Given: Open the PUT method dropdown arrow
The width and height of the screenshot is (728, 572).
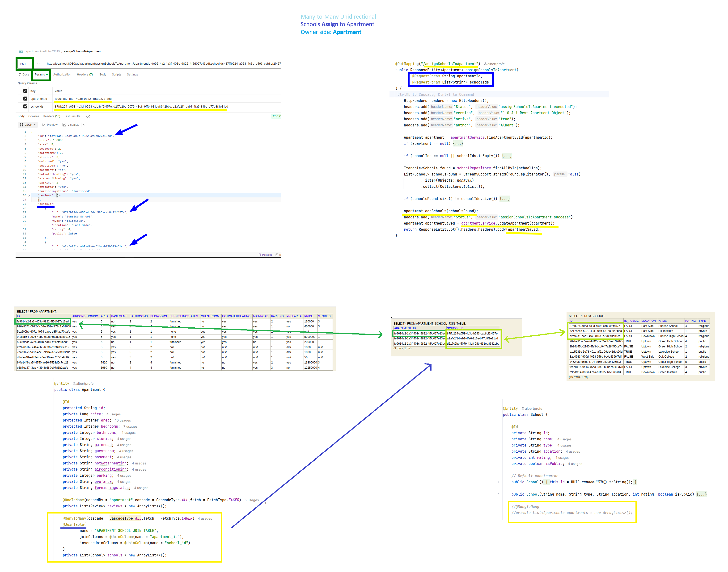Looking at the screenshot, I should (x=38, y=64).
